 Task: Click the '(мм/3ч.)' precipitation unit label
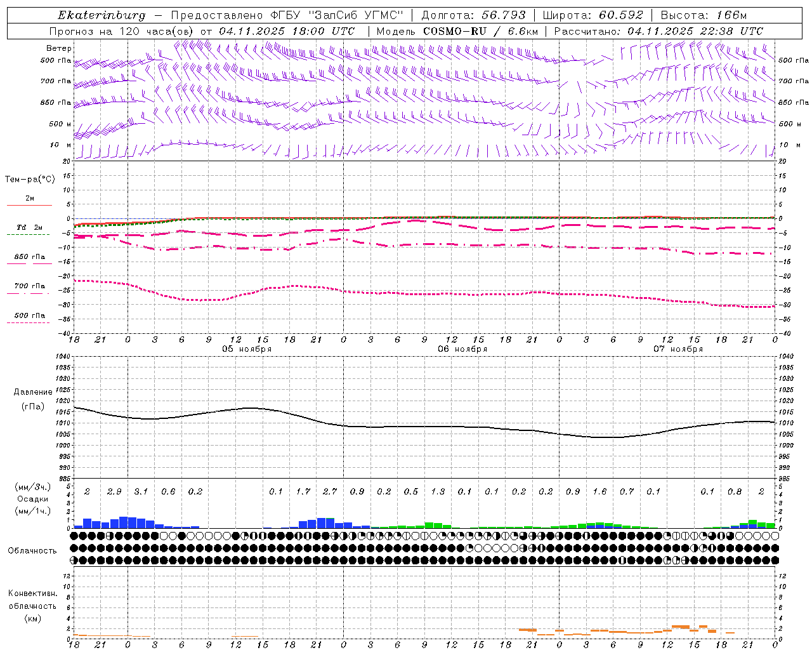33,487
